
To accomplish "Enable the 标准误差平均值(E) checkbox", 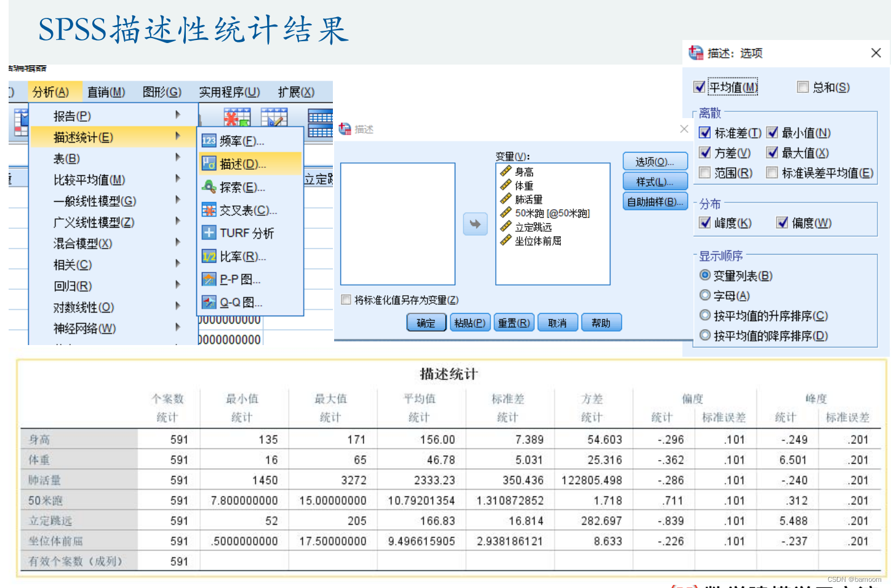I will pyautogui.click(x=772, y=173).
